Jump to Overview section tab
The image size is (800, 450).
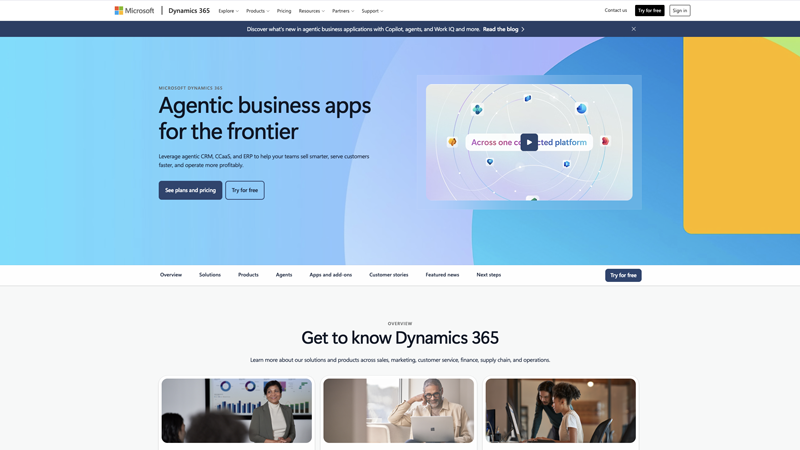pyautogui.click(x=171, y=274)
